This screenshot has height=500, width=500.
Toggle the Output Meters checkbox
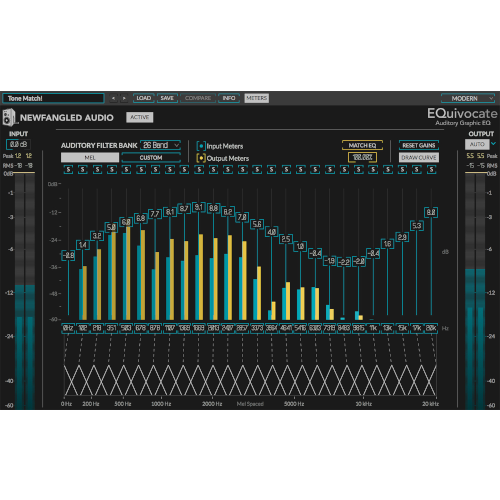click(x=201, y=158)
